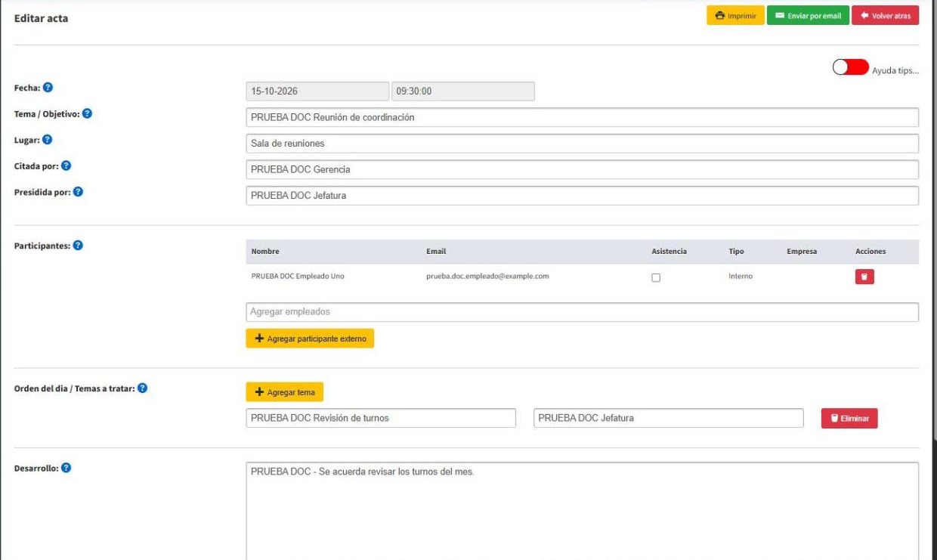Click the Editar acta page title
The image size is (937, 560).
(x=41, y=18)
